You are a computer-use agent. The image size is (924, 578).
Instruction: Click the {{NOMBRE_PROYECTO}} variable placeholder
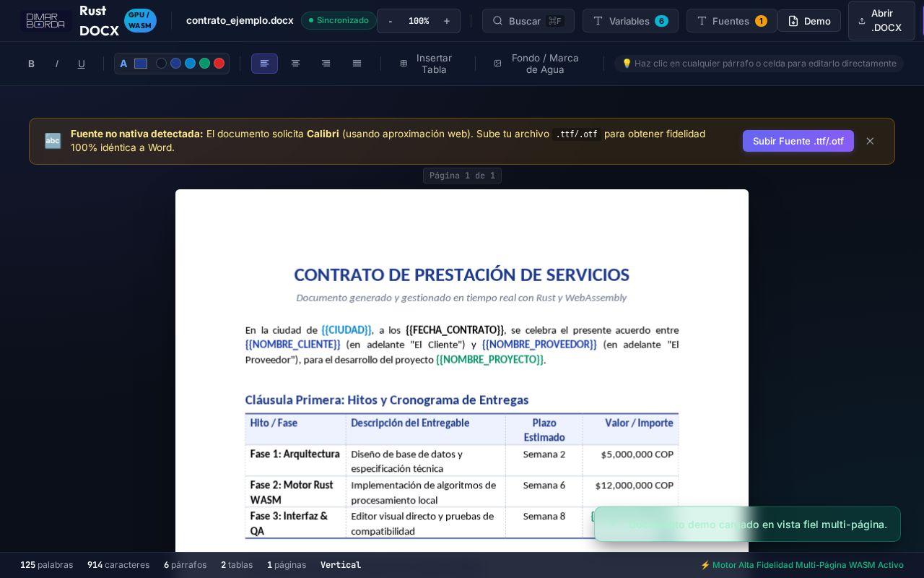tap(491, 359)
